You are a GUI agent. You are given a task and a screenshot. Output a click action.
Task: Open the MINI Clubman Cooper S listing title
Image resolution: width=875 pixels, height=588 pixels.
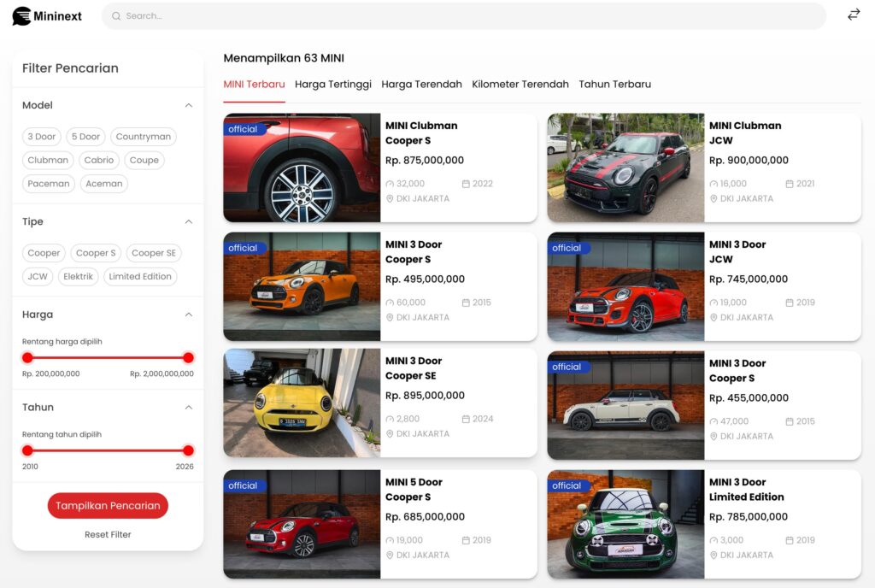(x=421, y=132)
